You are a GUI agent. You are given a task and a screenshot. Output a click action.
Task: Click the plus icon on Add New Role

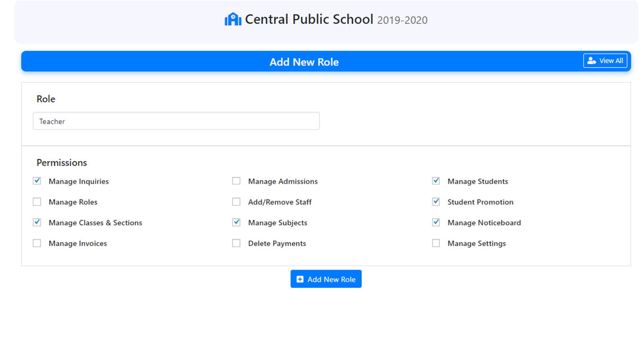pos(300,280)
